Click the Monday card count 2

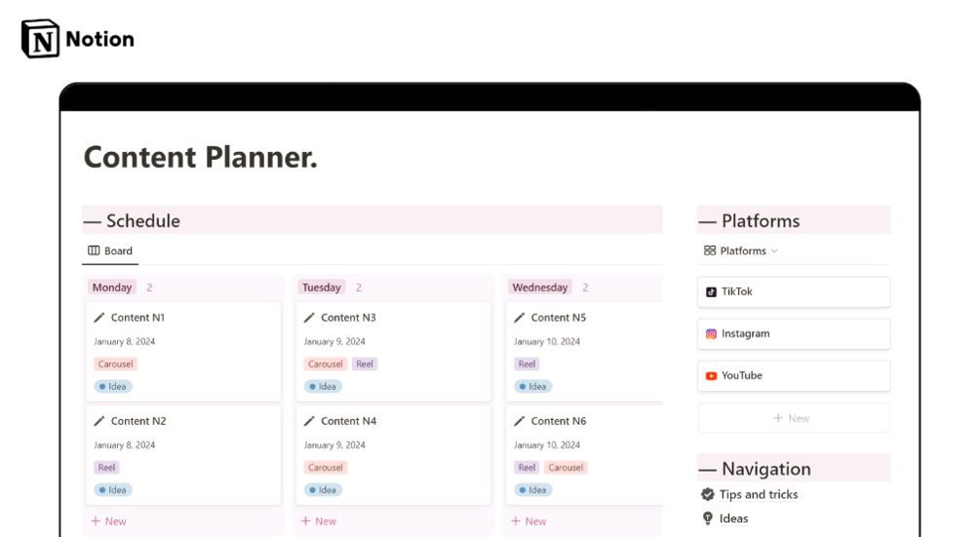pos(149,288)
